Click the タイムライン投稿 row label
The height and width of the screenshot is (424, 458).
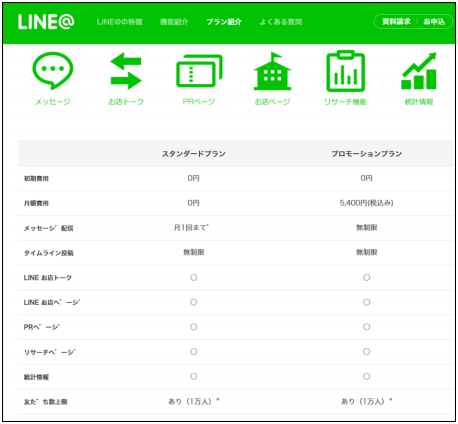48,253
